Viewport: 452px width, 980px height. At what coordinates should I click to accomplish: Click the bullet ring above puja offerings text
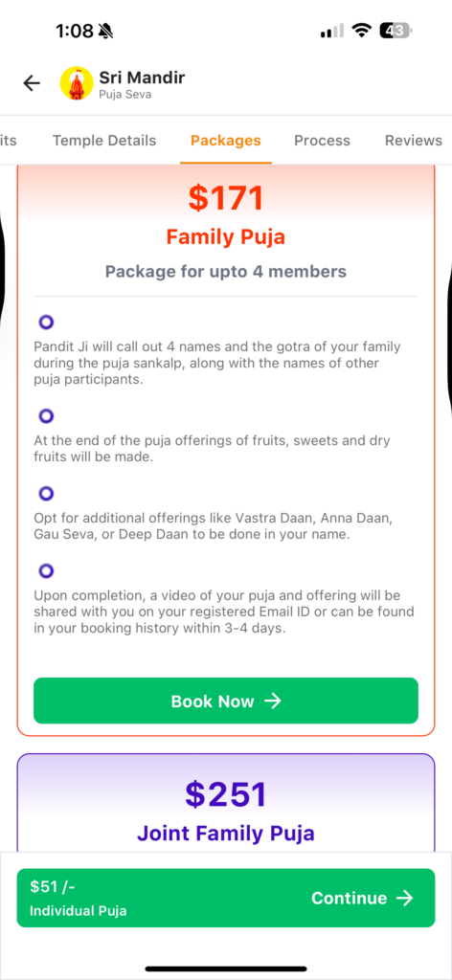coord(46,416)
